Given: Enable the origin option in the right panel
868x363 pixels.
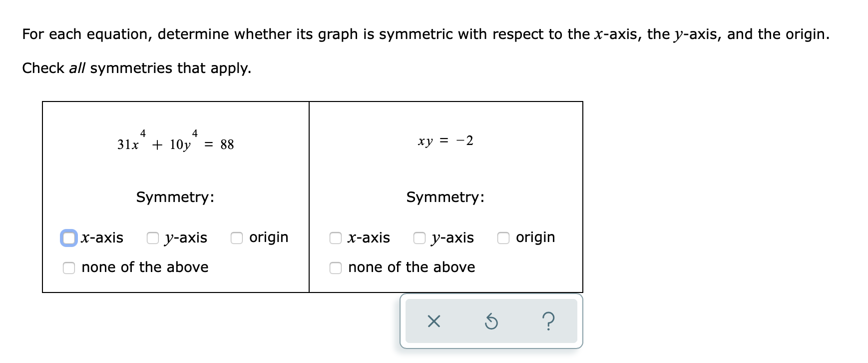Looking at the screenshot, I should pyautogui.click(x=502, y=238).
